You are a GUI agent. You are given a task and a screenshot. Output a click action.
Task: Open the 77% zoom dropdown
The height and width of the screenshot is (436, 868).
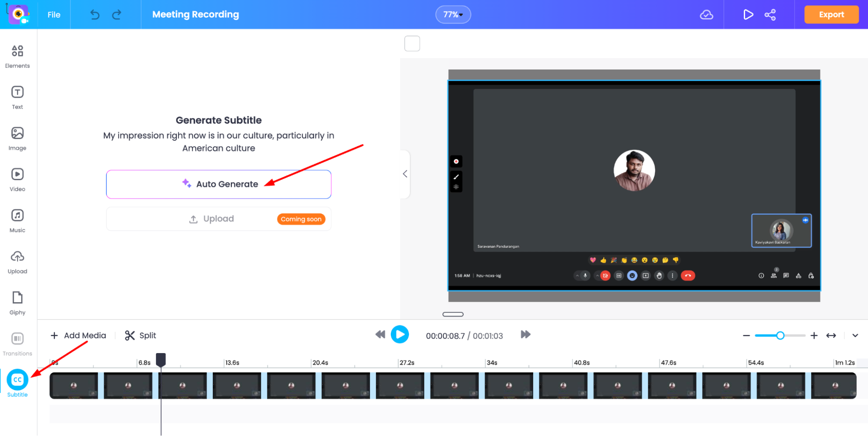(453, 15)
